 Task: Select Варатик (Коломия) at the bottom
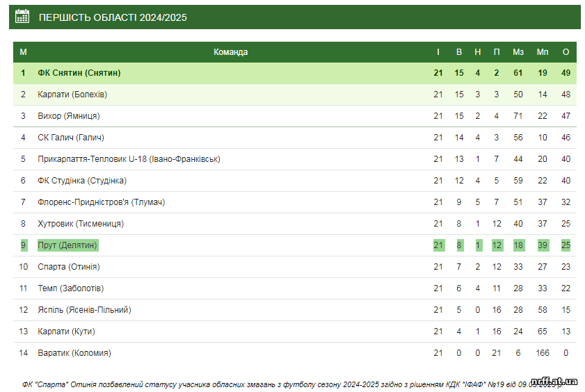click(x=74, y=353)
